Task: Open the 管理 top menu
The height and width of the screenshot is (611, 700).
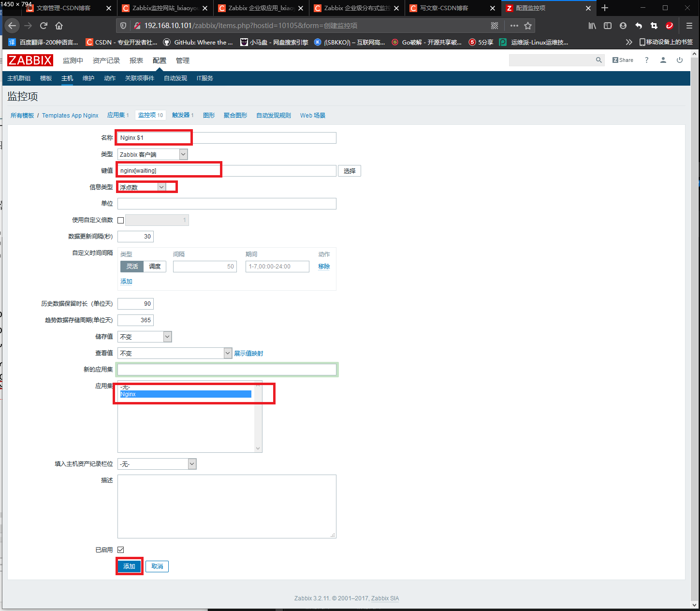Action: 183,60
